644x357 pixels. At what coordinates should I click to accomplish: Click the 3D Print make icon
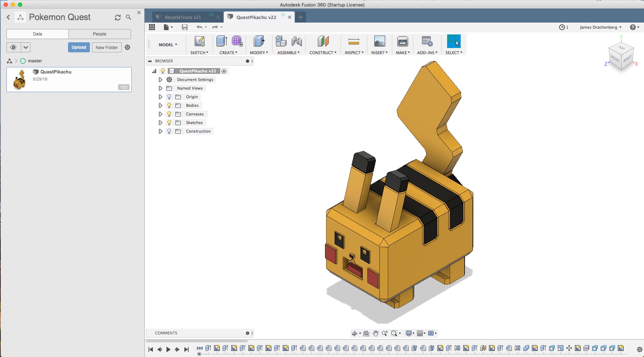[403, 41]
